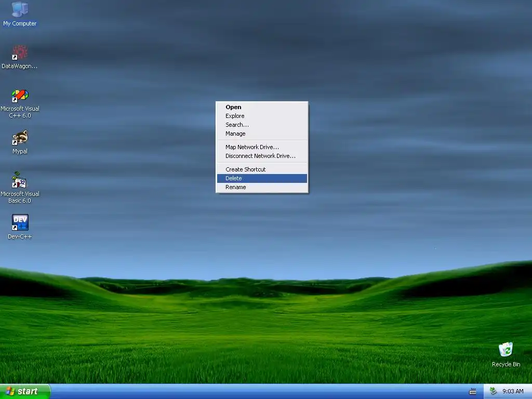Image resolution: width=532 pixels, height=399 pixels.
Task: Select the Microsoft Visual Basic 6.0 shortcut
Action: (20, 188)
